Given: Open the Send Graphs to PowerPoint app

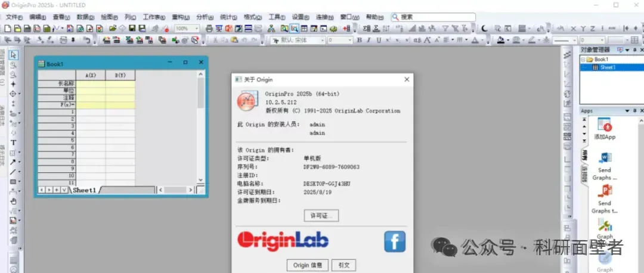Looking at the screenshot, I should click(605, 191).
